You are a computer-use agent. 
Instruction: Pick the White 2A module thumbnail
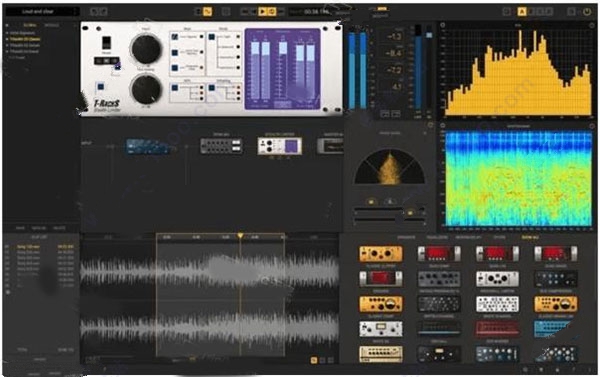click(x=381, y=329)
